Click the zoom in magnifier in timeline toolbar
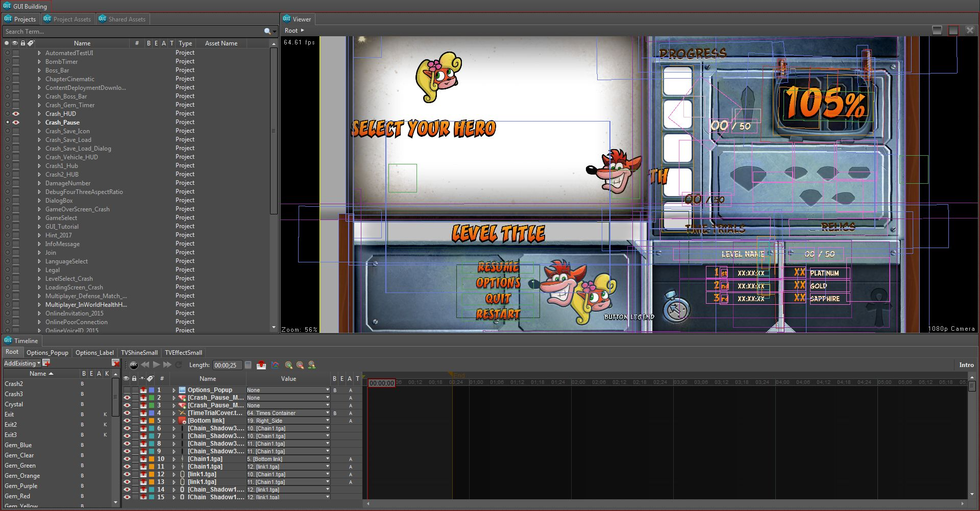The image size is (980, 511). (289, 365)
